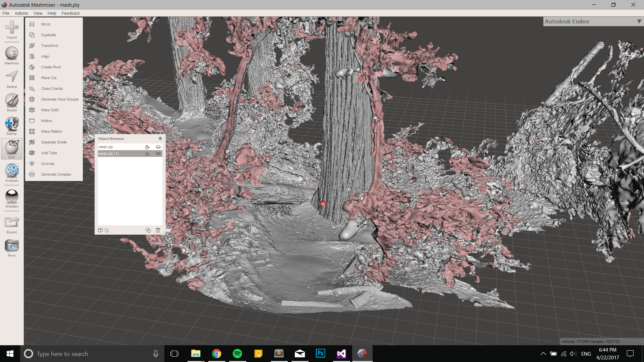644x362 pixels.
Task: Delete the selected object with trash icon
Action: (158, 230)
